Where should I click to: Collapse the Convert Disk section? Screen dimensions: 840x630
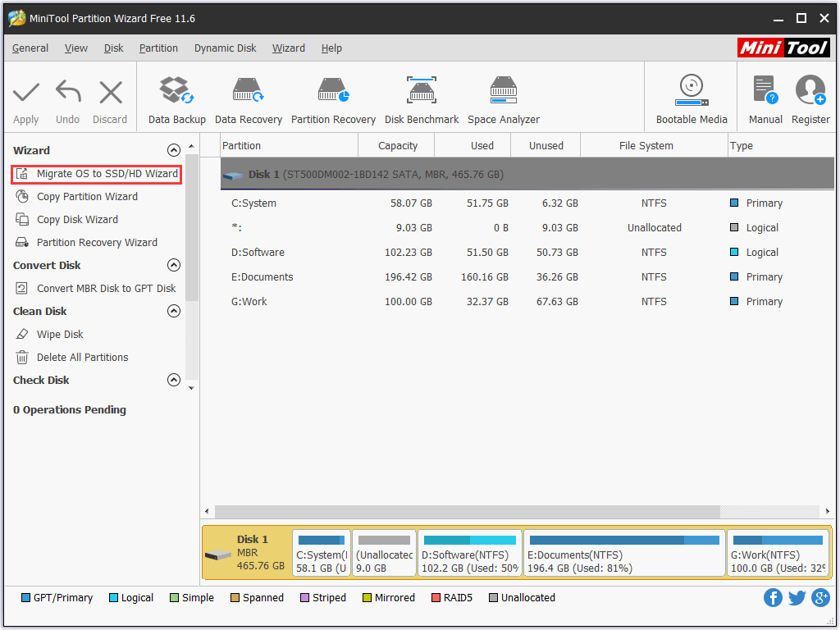point(174,265)
